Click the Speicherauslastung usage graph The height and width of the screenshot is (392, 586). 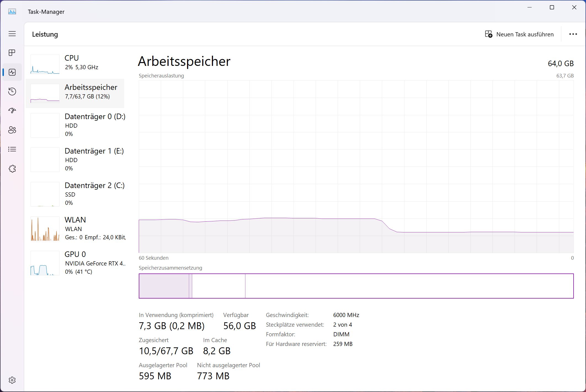pyautogui.click(x=356, y=167)
